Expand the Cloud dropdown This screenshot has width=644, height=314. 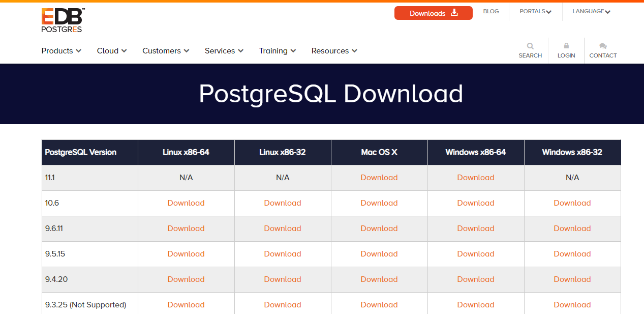pyautogui.click(x=111, y=51)
